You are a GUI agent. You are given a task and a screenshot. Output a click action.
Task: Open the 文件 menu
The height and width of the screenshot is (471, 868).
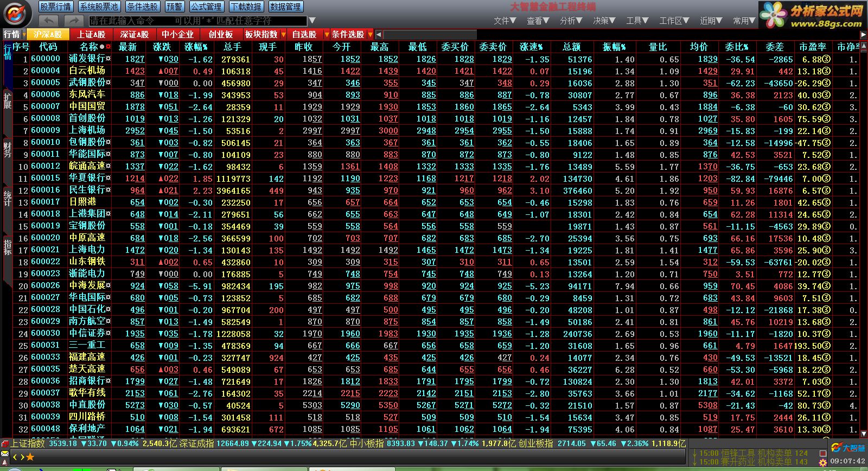coord(505,21)
